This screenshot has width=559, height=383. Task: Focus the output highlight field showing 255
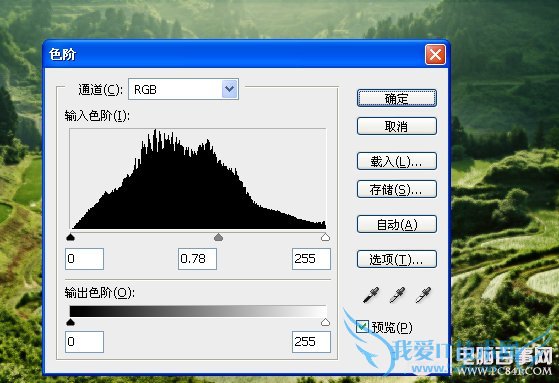pyautogui.click(x=311, y=342)
